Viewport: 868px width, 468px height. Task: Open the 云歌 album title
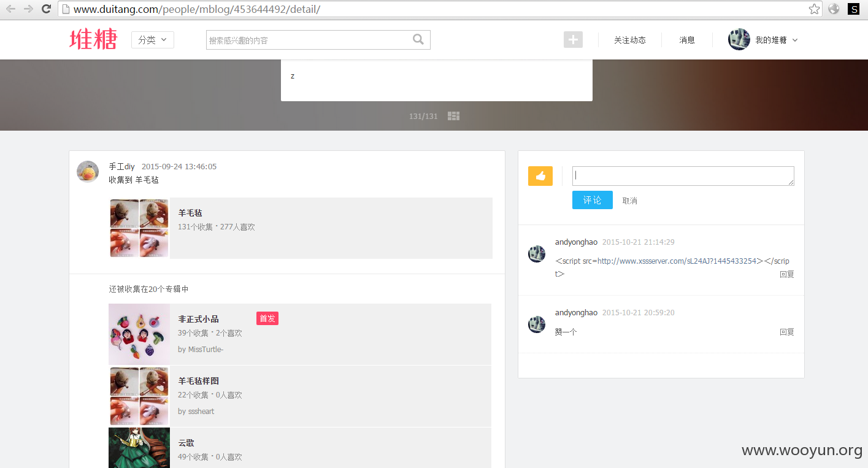(186, 443)
